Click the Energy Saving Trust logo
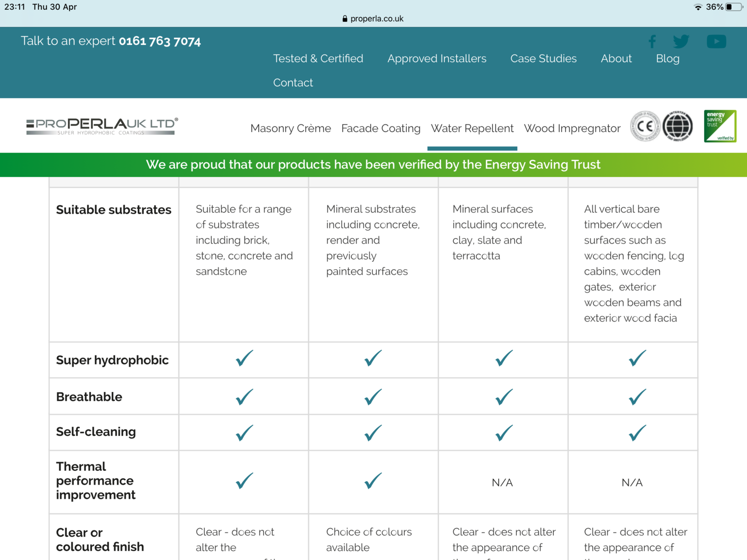This screenshot has height=560, width=747. 720,126
